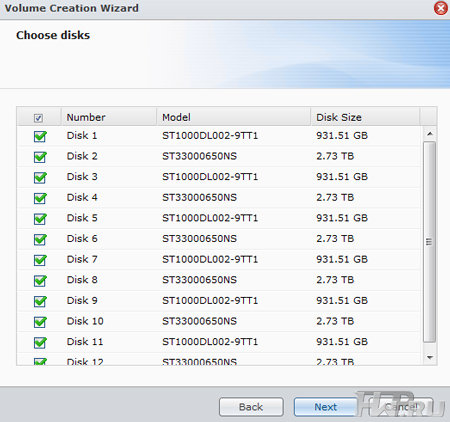Click Disk 5 size 931.51 GB
The width and height of the screenshot is (450, 422).
click(342, 218)
